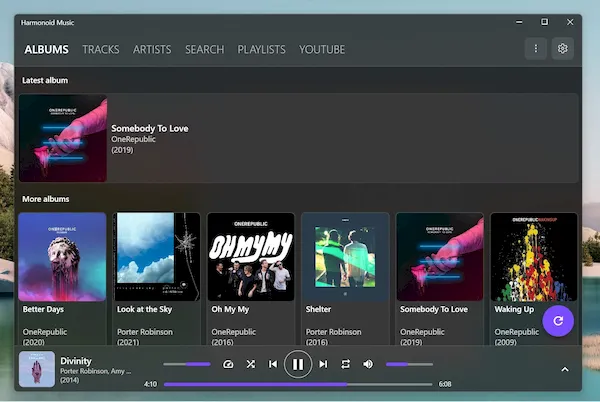Viewport: 600px width, 402px height.
Task: Toggle shuffle mode
Action: point(251,364)
